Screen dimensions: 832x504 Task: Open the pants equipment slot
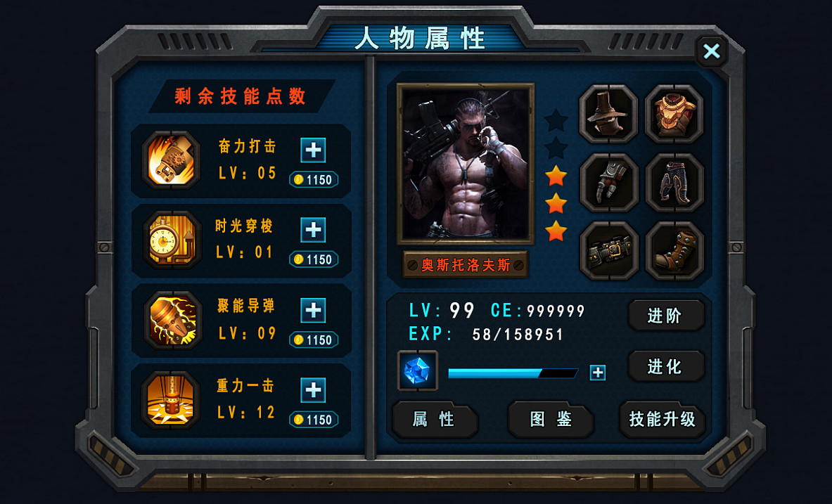pyautogui.click(x=674, y=183)
